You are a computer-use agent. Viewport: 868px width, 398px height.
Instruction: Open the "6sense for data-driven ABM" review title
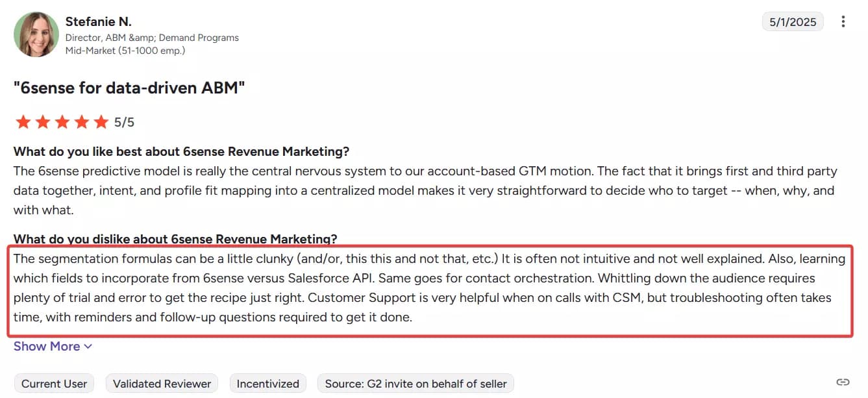pos(129,88)
